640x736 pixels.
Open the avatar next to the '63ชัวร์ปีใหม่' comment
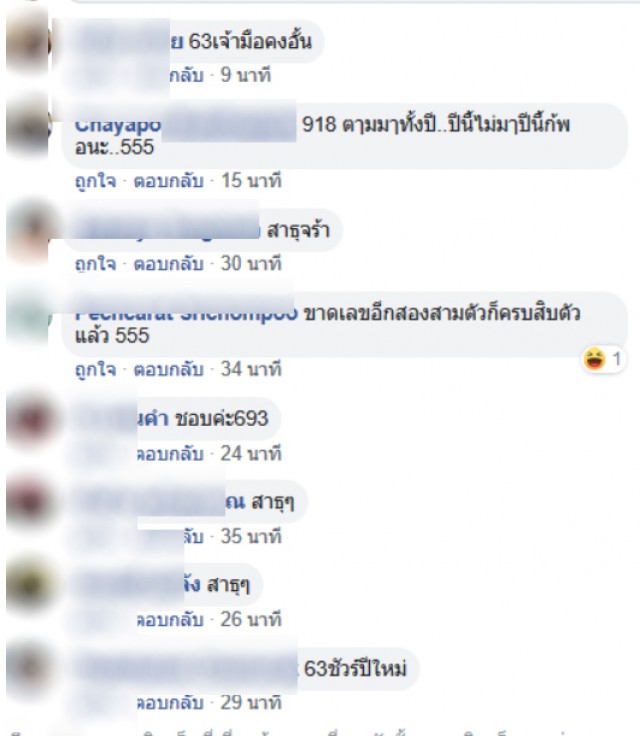pyautogui.click(x=27, y=668)
